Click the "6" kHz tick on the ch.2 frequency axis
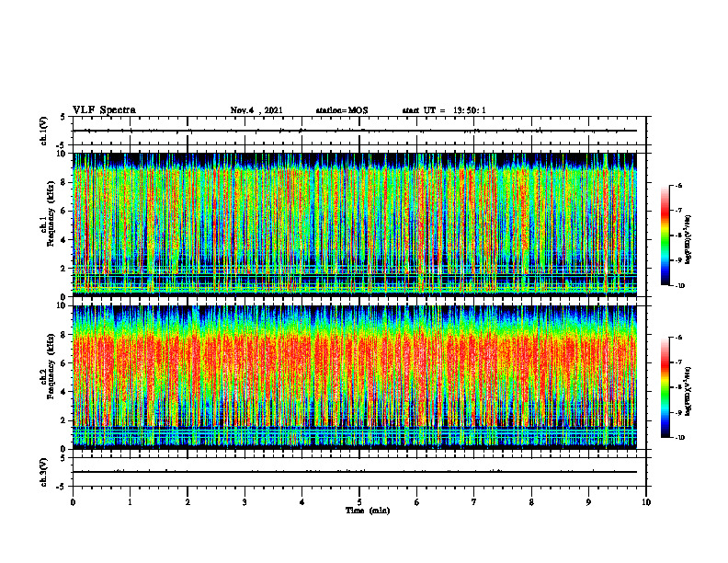Image resolution: width=728 pixels, height=563 pixels. point(63,363)
